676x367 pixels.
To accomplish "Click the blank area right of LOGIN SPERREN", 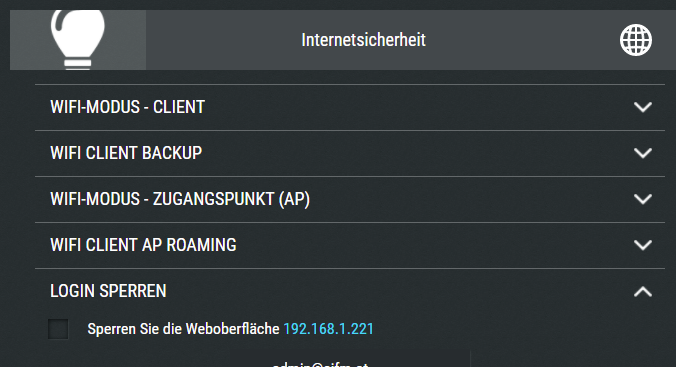I will tap(397, 291).
